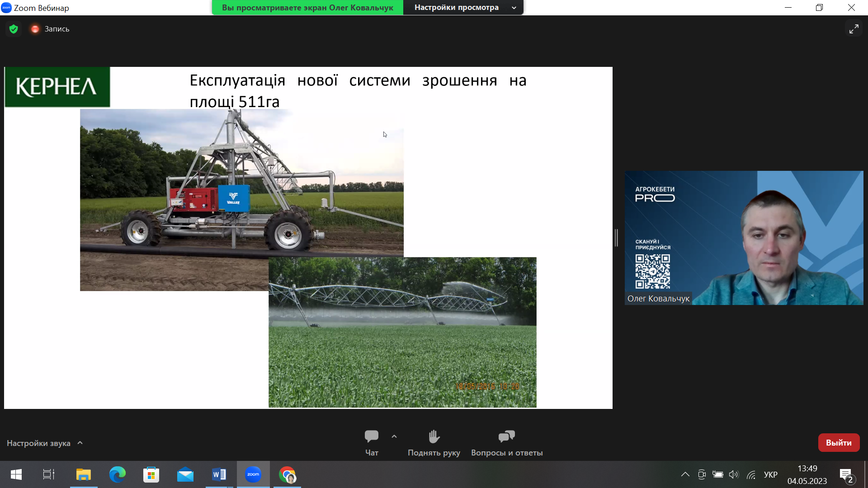
Task: Click the green encryption shield icon
Action: point(14,29)
